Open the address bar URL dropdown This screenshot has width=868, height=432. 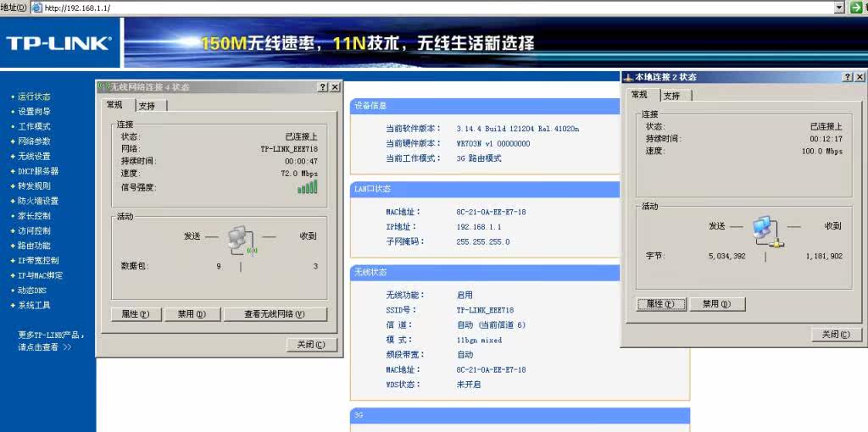tap(839, 8)
